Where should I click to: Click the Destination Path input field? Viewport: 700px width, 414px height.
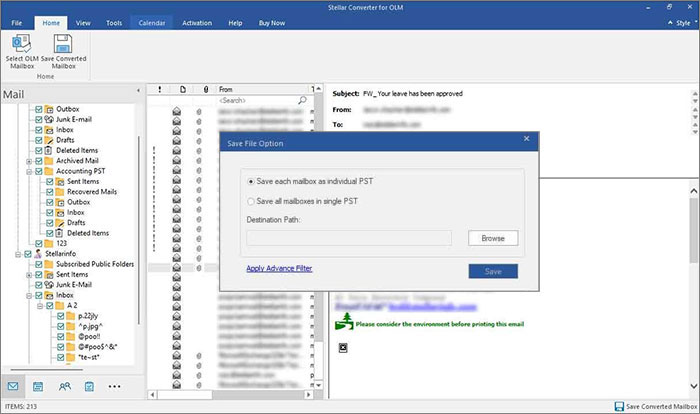click(349, 238)
